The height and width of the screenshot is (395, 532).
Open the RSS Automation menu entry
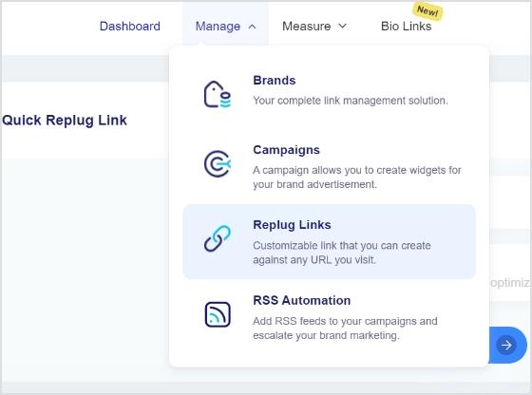(329, 317)
